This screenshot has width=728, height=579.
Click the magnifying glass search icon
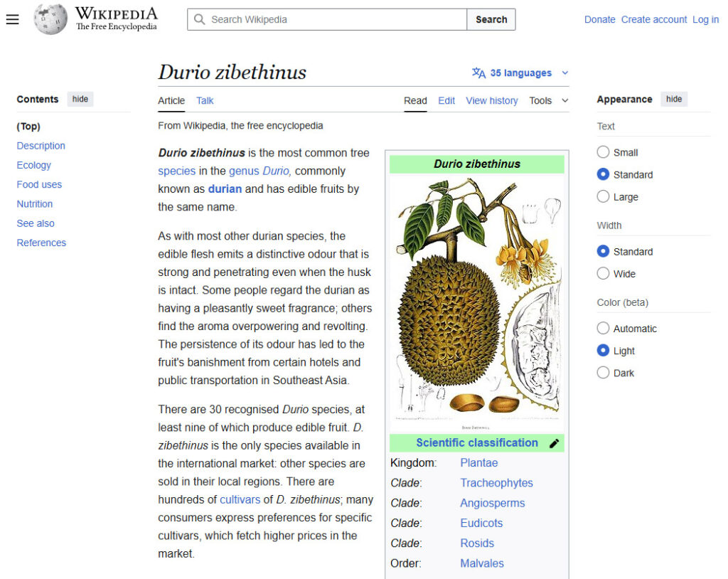coord(200,20)
